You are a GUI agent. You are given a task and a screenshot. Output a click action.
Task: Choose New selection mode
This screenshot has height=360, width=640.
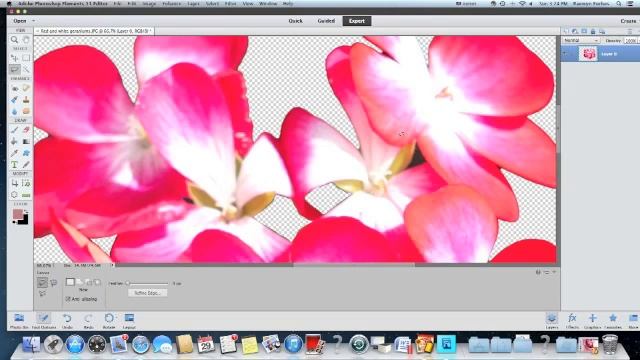pos(70,282)
